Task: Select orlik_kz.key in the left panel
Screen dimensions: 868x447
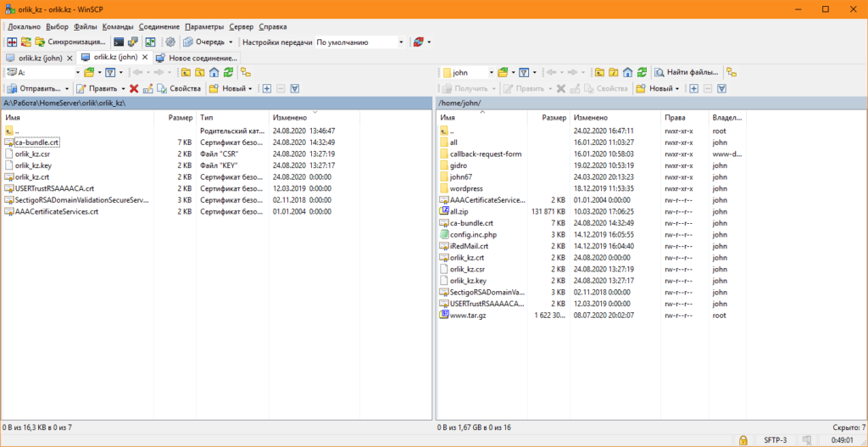Action: [x=33, y=165]
